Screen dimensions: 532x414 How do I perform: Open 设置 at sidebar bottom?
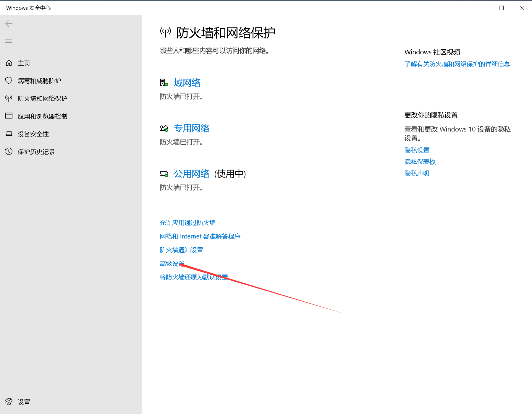coord(24,402)
